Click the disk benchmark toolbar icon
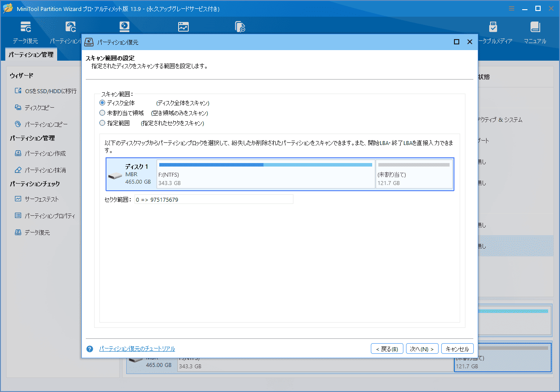The width and height of the screenshot is (560, 392). click(x=124, y=27)
